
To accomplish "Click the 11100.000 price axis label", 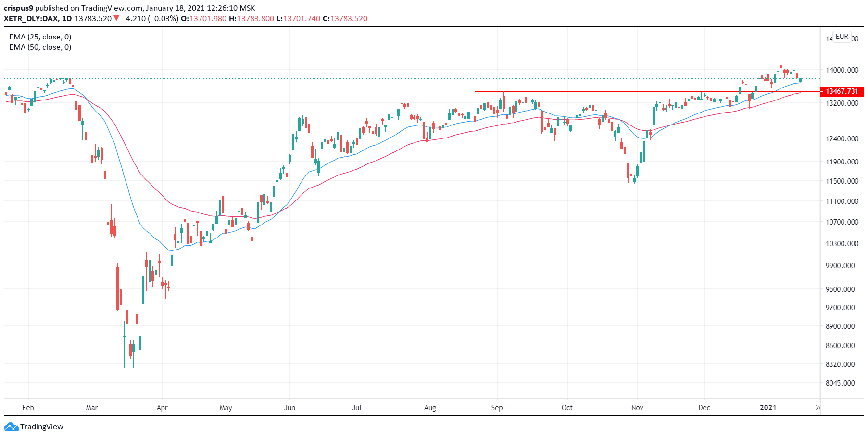I will [842, 201].
